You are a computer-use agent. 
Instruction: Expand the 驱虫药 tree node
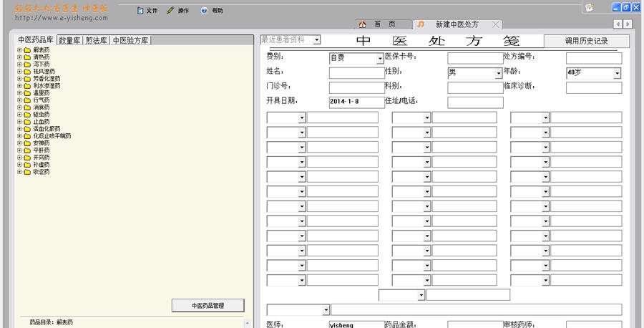pos(19,115)
